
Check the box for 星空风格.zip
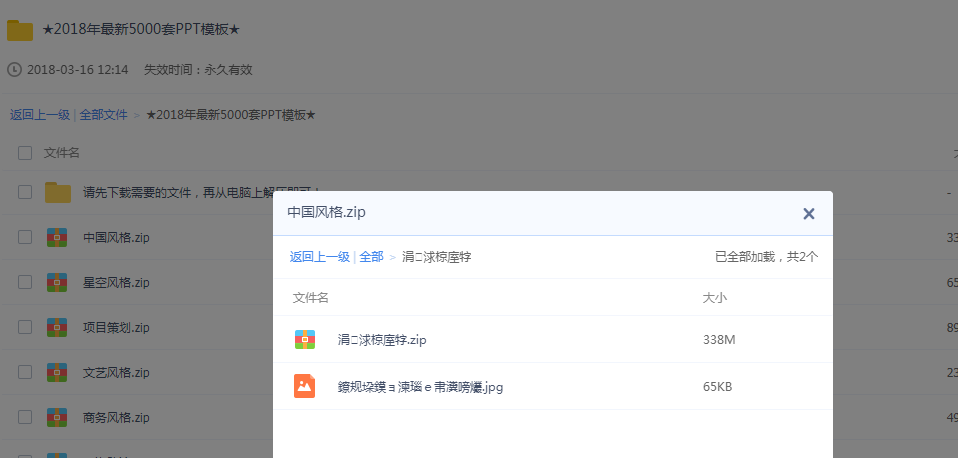[x=25, y=283]
